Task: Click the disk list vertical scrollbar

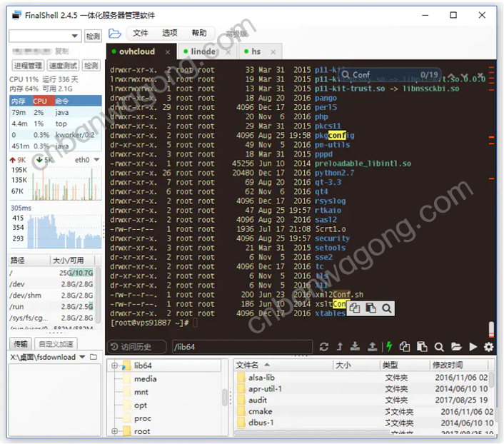Action: click(98, 296)
